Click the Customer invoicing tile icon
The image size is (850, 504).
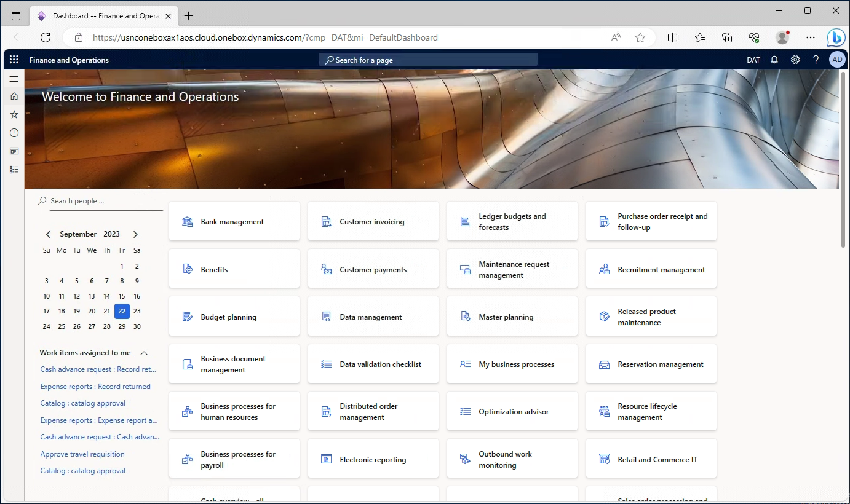[x=327, y=222]
